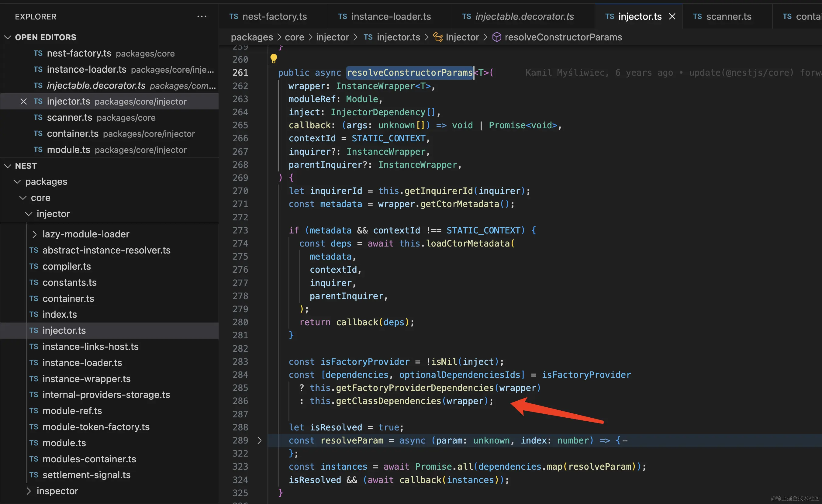
Task: Click packages in the breadcrumb
Action: click(x=252, y=37)
